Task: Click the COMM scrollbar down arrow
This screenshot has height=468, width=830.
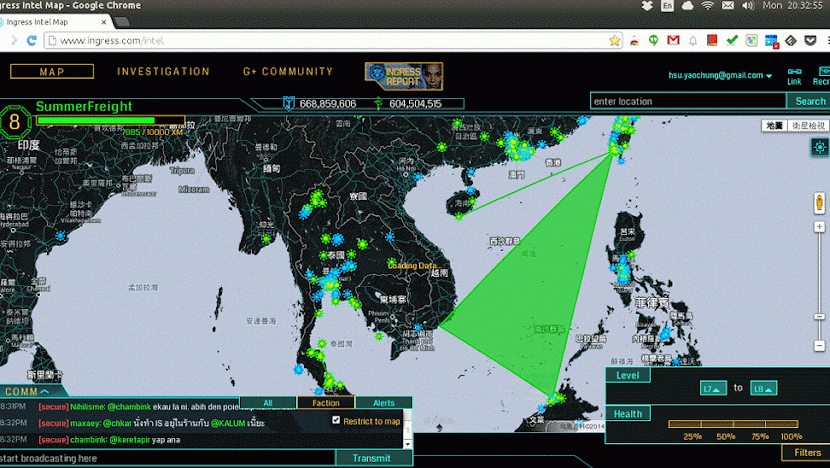Action: pyautogui.click(x=408, y=445)
